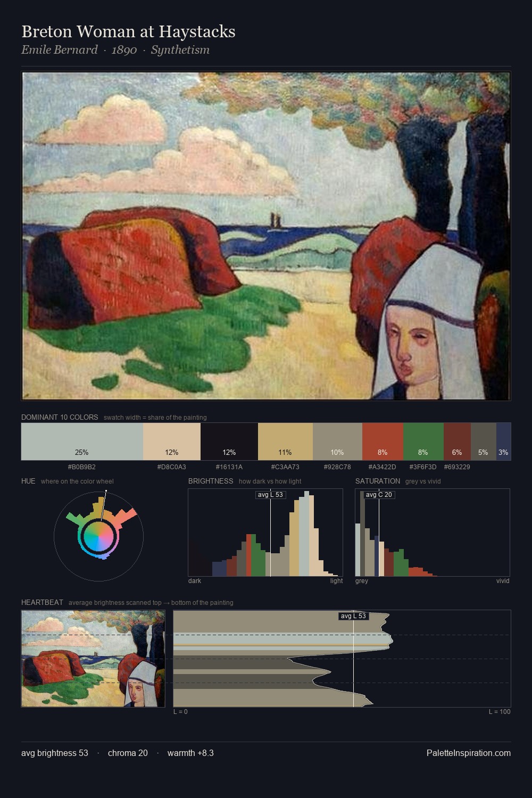Select the 6% dark brown swatch #693229

point(457,442)
